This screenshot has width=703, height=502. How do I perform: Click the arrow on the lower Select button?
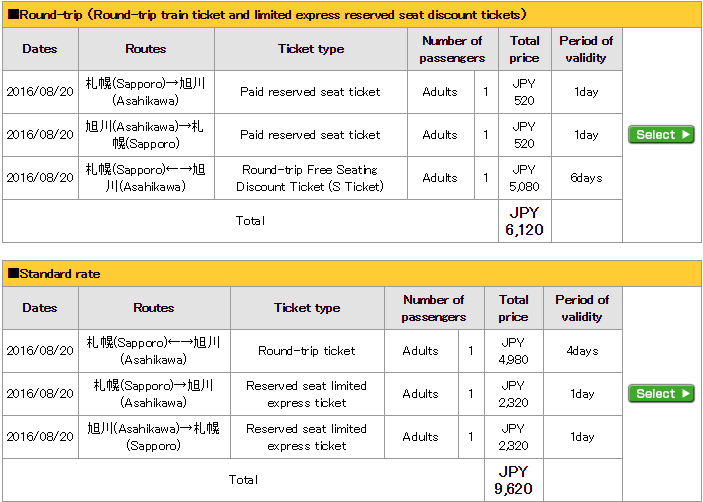[x=686, y=394]
